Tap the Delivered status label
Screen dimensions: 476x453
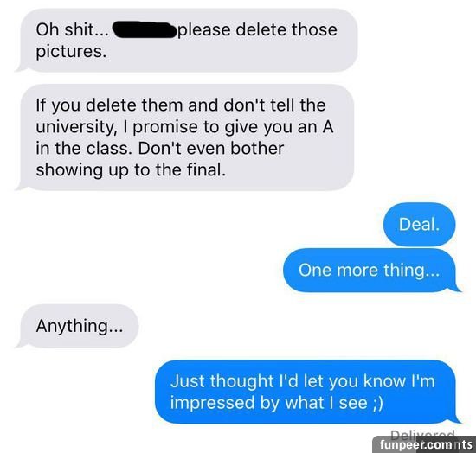[x=423, y=435]
